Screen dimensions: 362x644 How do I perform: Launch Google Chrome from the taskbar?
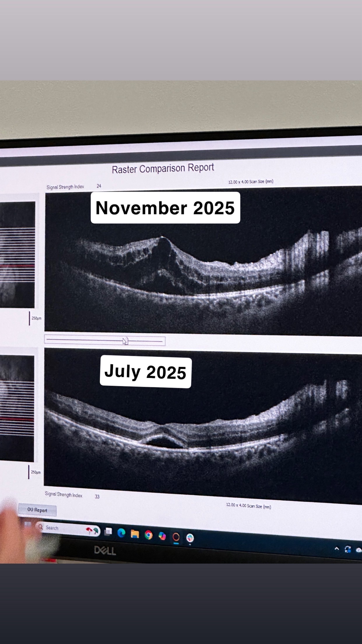(x=149, y=535)
